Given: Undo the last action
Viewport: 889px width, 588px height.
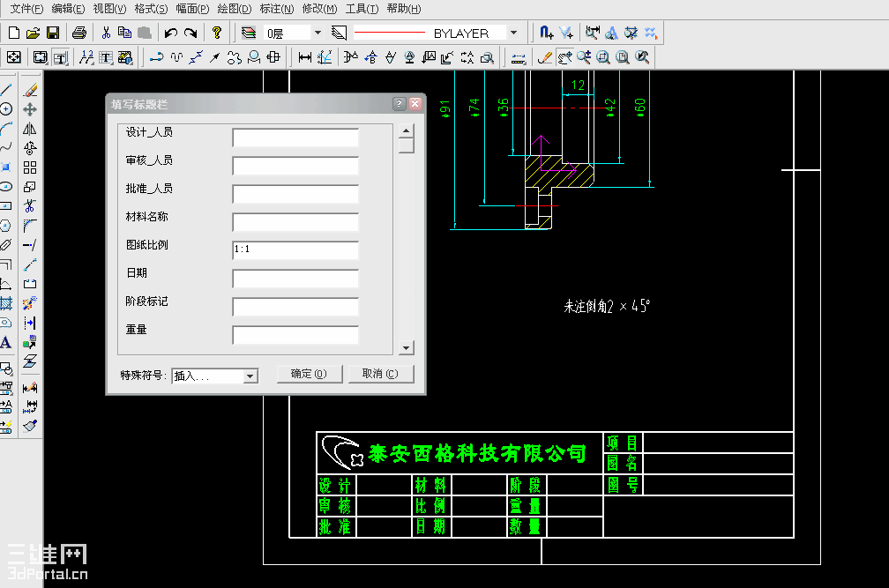Looking at the screenshot, I should [x=171, y=33].
